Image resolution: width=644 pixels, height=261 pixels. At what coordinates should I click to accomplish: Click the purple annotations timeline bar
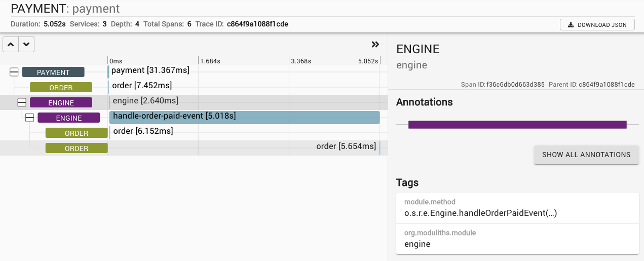coord(517,125)
